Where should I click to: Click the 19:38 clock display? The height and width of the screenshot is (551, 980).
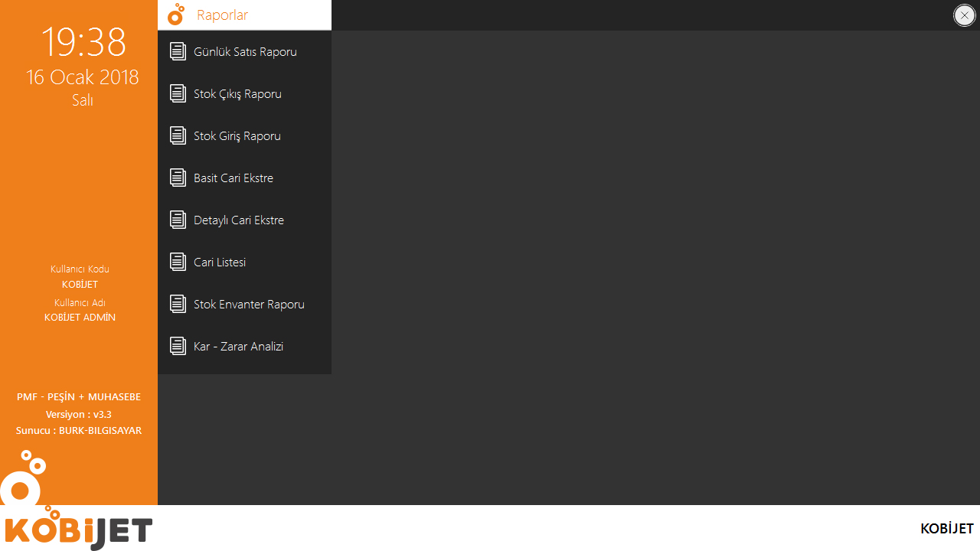(x=83, y=42)
